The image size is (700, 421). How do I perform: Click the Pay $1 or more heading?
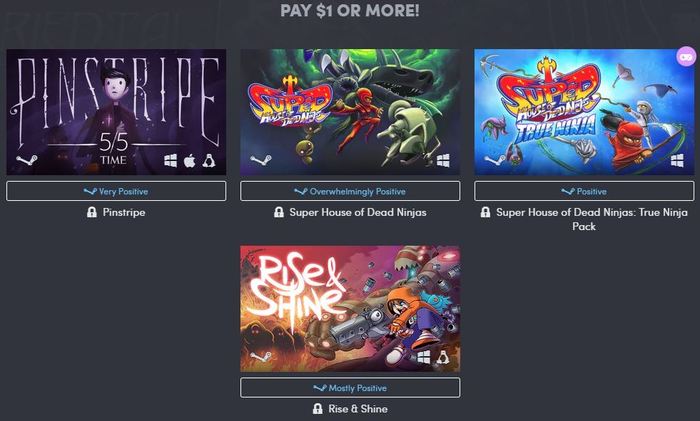350,10
